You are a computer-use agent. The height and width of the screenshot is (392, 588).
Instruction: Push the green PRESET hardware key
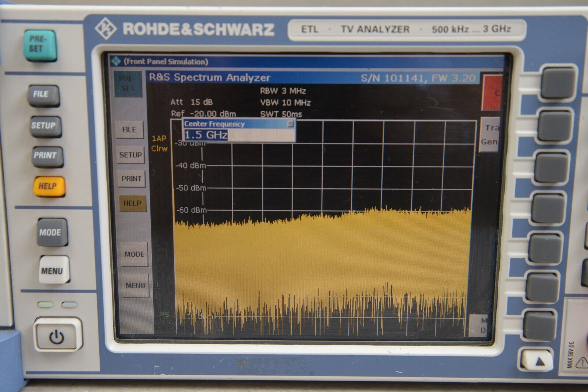pyautogui.click(x=40, y=45)
